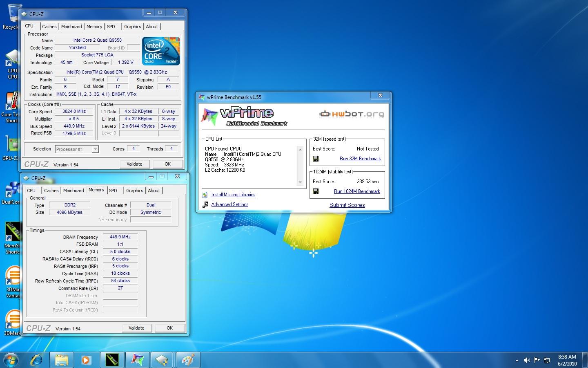Open Graphics tab in the top CPU-Z window
The width and height of the screenshot is (588, 368).
[x=133, y=27]
